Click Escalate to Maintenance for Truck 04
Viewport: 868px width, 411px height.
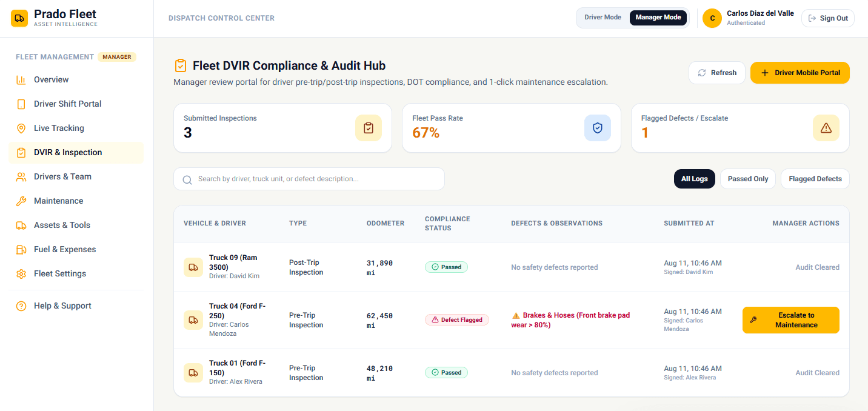pyautogui.click(x=791, y=320)
